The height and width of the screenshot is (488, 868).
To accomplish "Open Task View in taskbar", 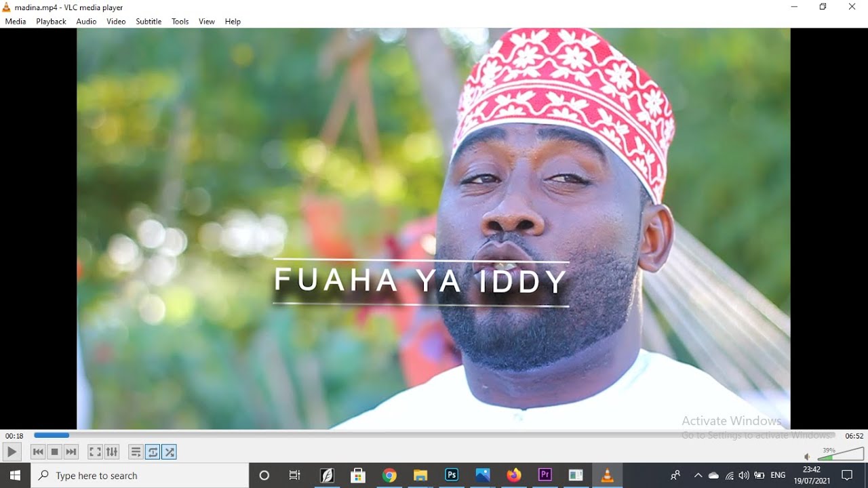I will [x=294, y=475].
